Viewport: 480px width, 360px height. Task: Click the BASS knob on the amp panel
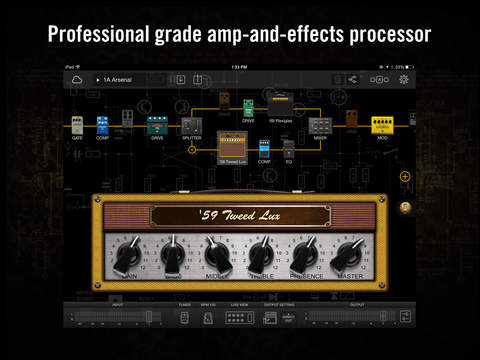[x=173, y=255]
